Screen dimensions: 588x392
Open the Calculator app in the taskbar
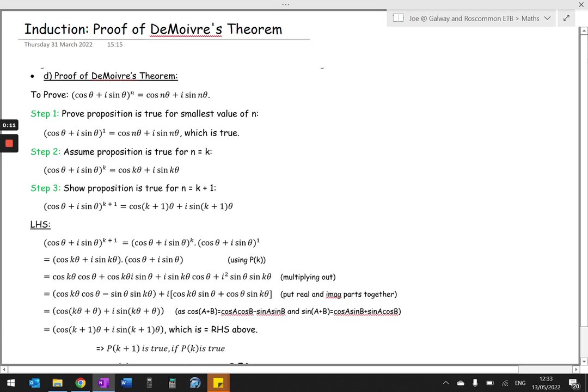(172, 383)
